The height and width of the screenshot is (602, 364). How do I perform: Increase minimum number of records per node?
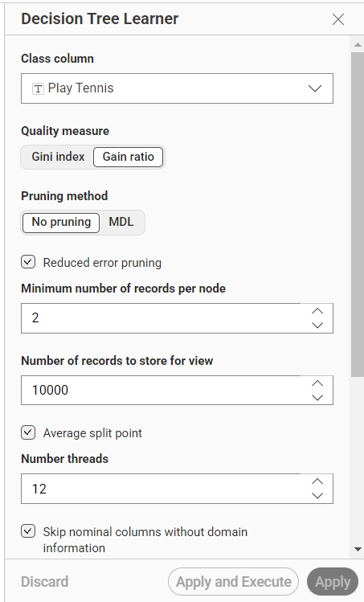pos(317,311)
